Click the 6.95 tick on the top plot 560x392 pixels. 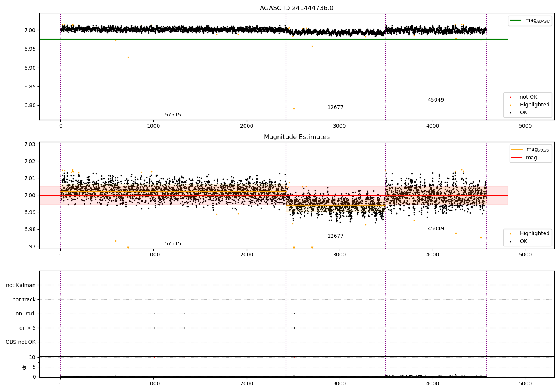[x=29, y=49]
